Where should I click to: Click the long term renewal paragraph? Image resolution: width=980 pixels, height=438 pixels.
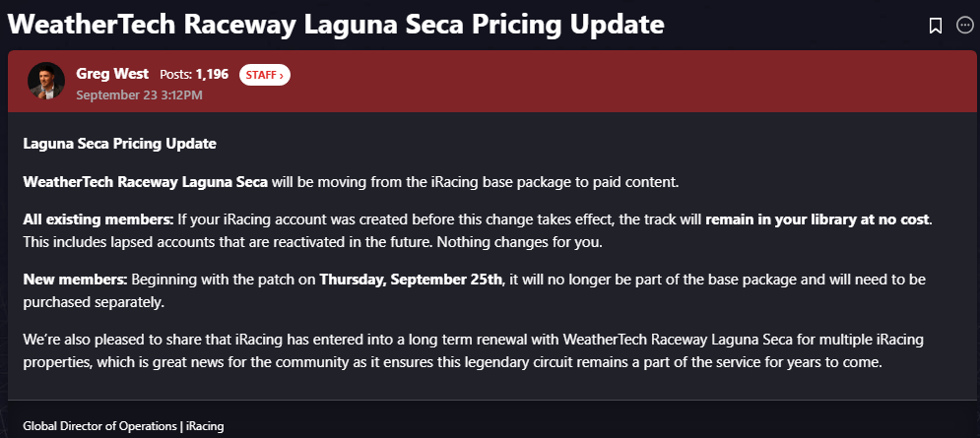pyautogui.click(x=473, y=349)
